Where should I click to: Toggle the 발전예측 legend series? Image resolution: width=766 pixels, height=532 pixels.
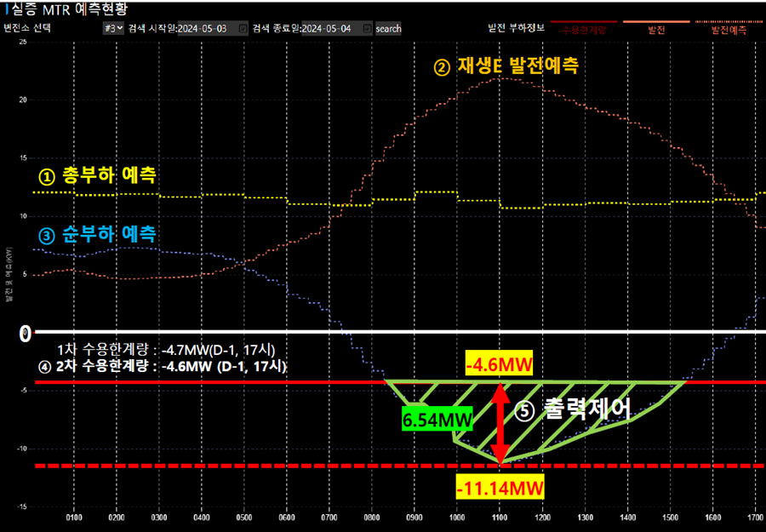[729, 29]
